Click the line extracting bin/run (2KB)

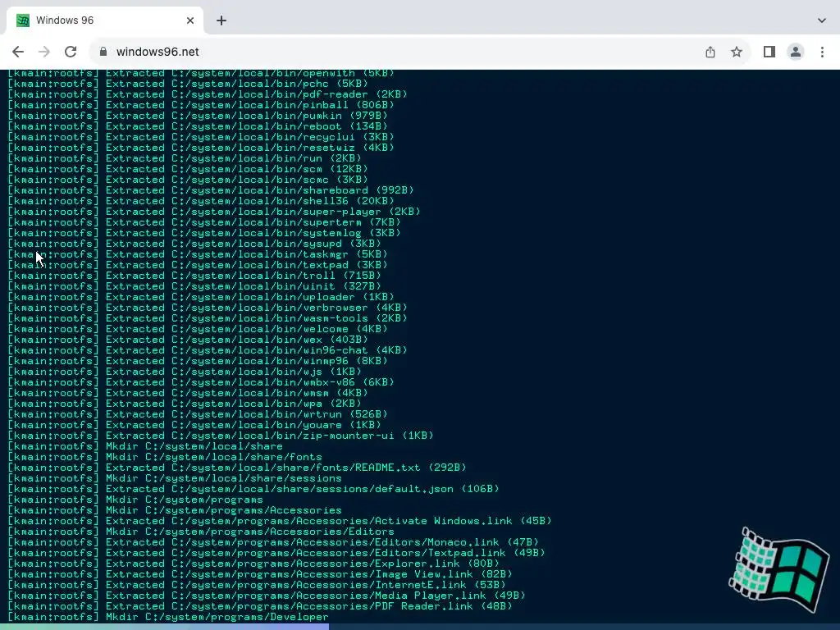(x=185, y=158)
